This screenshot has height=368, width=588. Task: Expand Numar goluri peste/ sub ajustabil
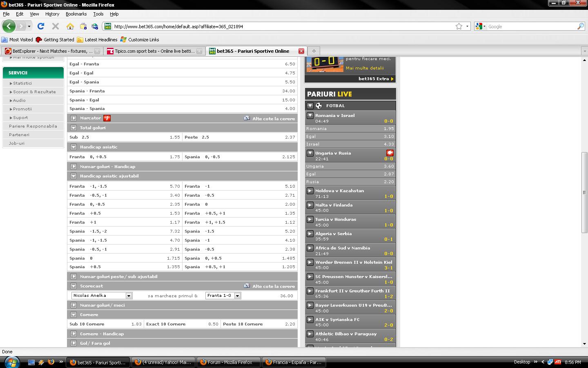tap(73, 276)
